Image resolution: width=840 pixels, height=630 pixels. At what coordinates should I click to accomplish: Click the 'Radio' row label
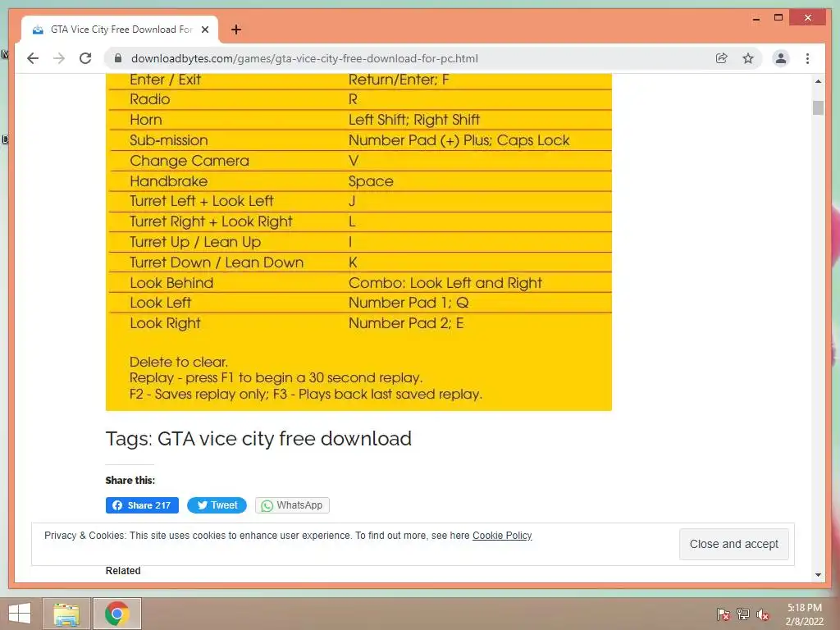pyautogui.click(x=149, y=99)
